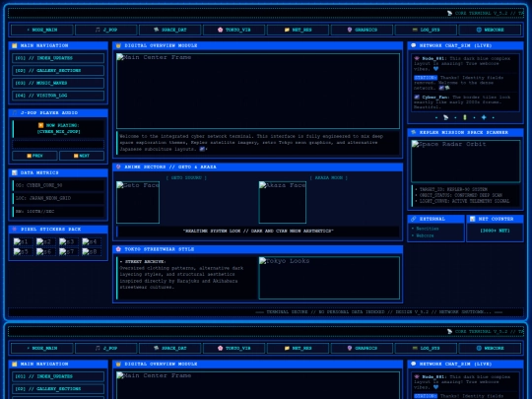Click the icon beside ANIME SECTORS header
Image resolution: width=532 pixels, height=399 pixels.
pyautogui.click(x=118, y=166)
